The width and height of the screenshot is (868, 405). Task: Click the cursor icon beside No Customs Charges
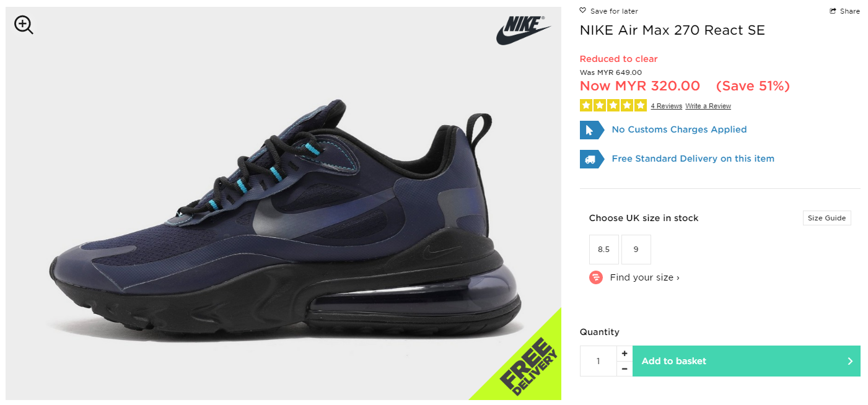pyautogui.click(x=592, y=130)
